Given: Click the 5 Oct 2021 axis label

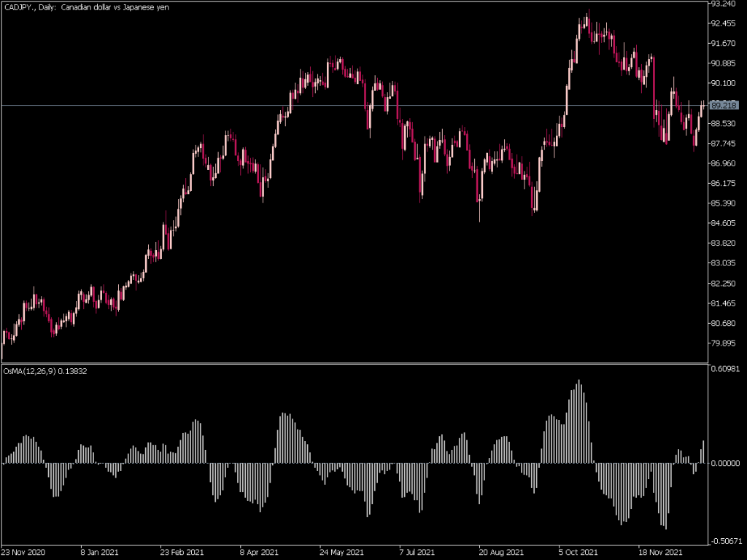Looking at the screenshot, I should [577, 553].
